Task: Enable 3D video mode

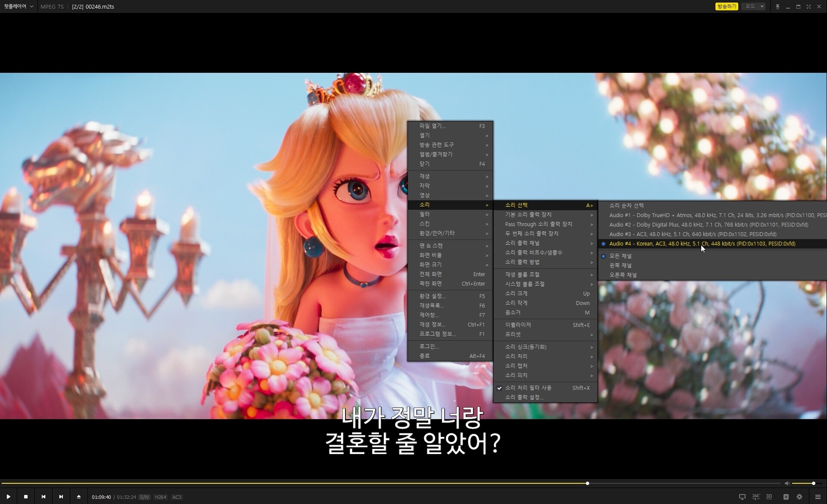Action: (x=769, y=497)
